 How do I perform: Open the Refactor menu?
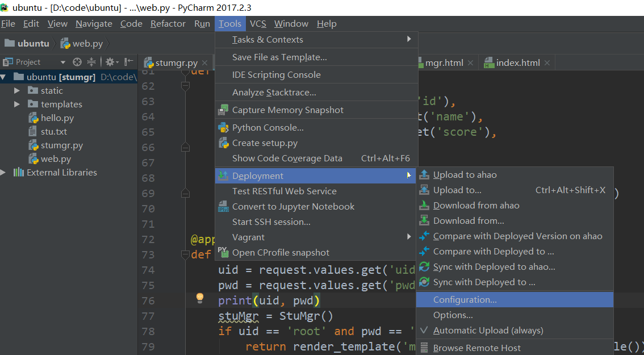point(168,24)
